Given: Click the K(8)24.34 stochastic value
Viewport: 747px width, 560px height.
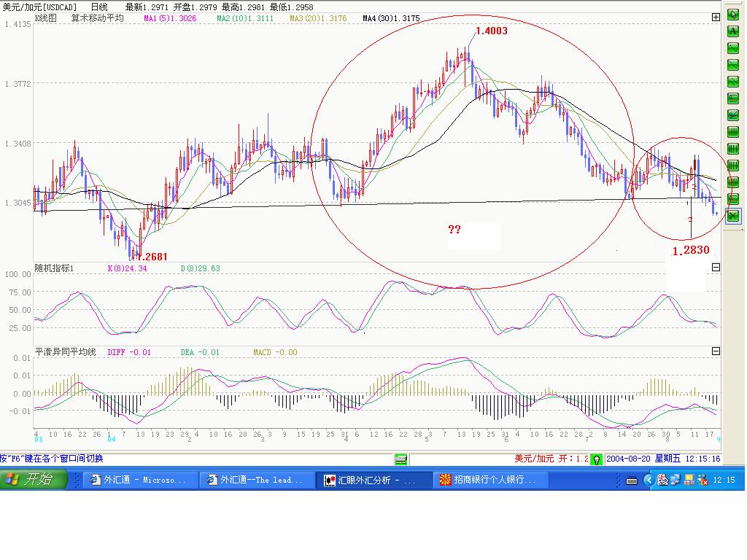Looking at the screenshot, I should [127, 268].
